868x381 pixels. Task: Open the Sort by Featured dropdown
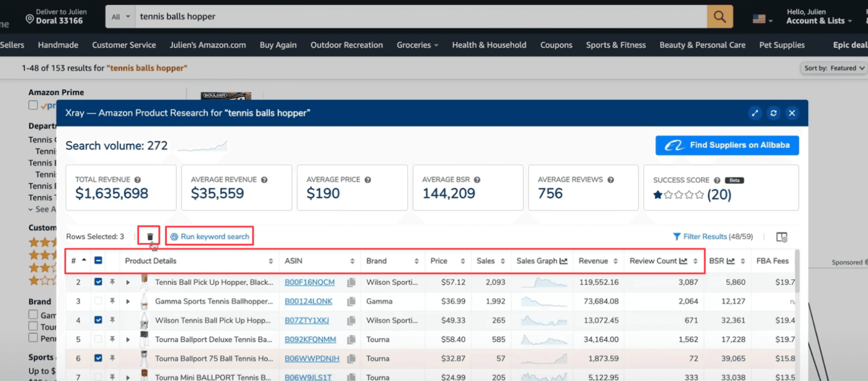(x=833, y=68)
